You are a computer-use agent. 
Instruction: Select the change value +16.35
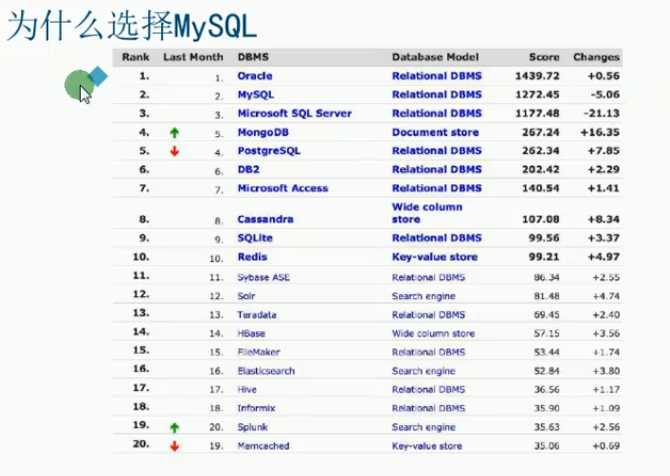(x=600, y=132)
